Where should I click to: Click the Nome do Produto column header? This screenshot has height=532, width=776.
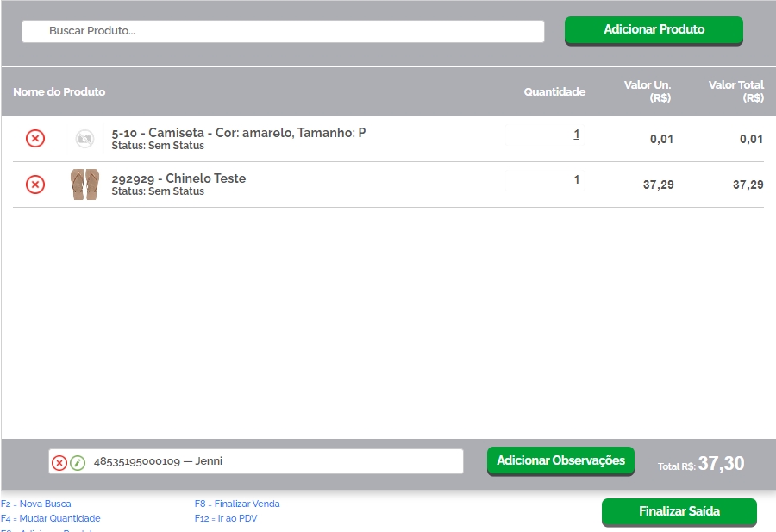(59, 91)
